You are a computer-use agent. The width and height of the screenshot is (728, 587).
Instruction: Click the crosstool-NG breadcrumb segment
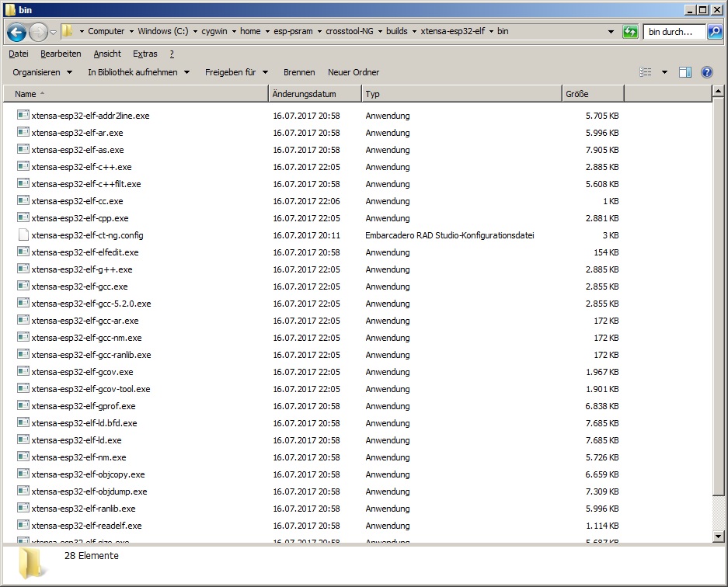349,31
